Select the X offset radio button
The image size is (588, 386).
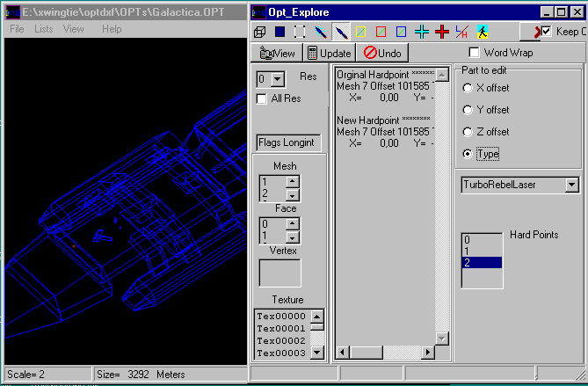[x=468, y=88]
